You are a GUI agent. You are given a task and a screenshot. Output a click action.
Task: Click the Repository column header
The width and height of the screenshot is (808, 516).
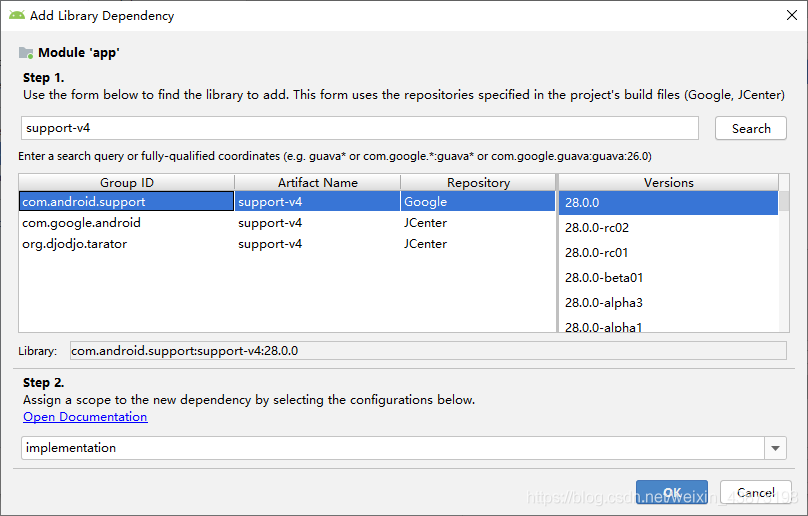(x=478, y=182)
